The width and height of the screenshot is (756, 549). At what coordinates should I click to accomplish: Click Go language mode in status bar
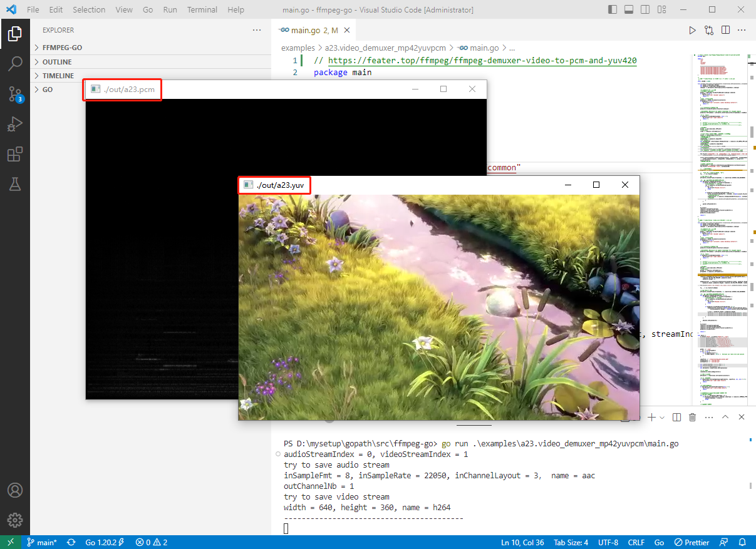pyautogui.click(x=659, y=542)
